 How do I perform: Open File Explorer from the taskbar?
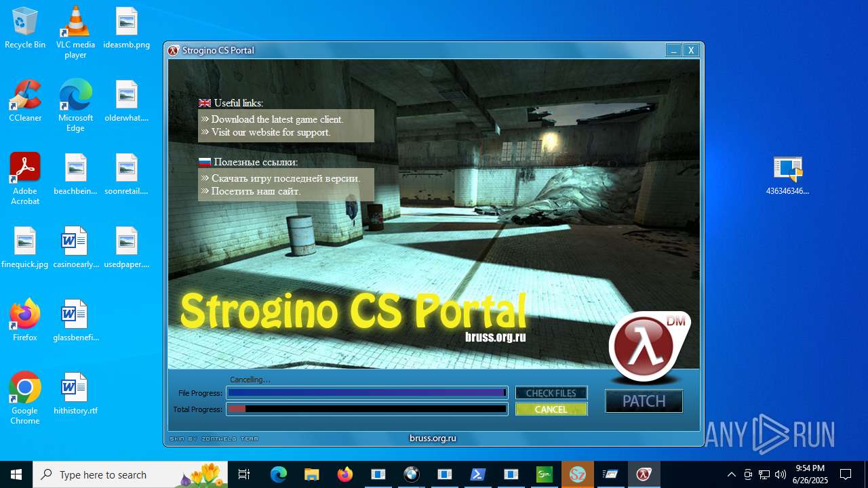312,474
